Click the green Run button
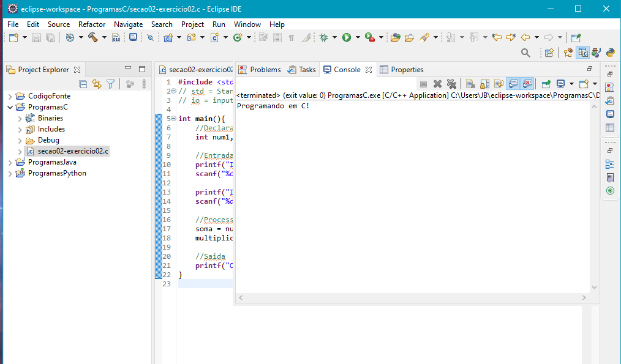Image resolution: width=621 pixels, height=364 pixels. point(347,37)
